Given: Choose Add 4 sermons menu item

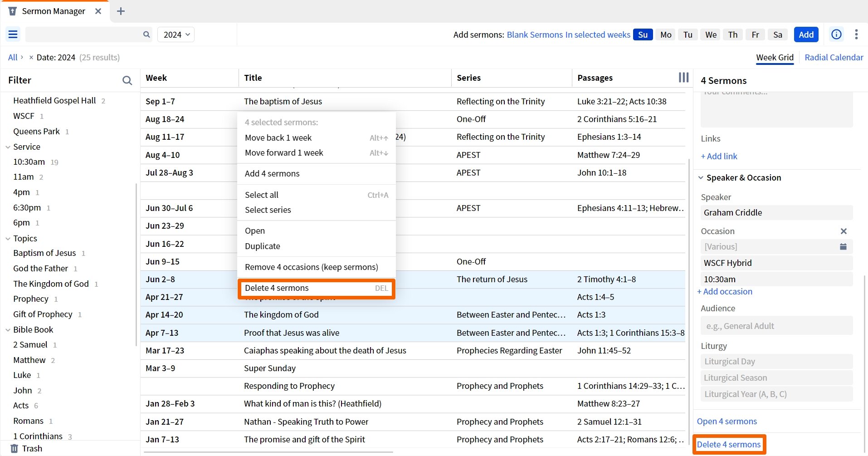Looking at the screenshot, I should point(317,174).
